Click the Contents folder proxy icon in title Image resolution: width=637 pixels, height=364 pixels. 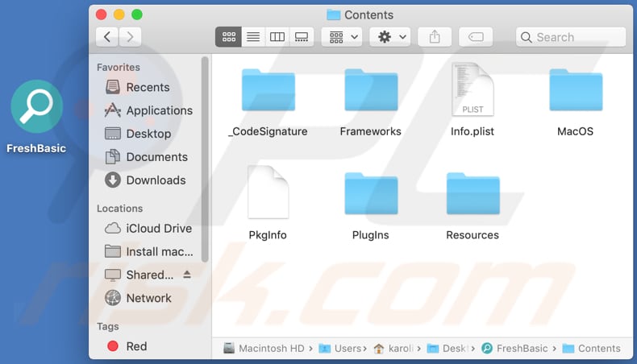333,15
